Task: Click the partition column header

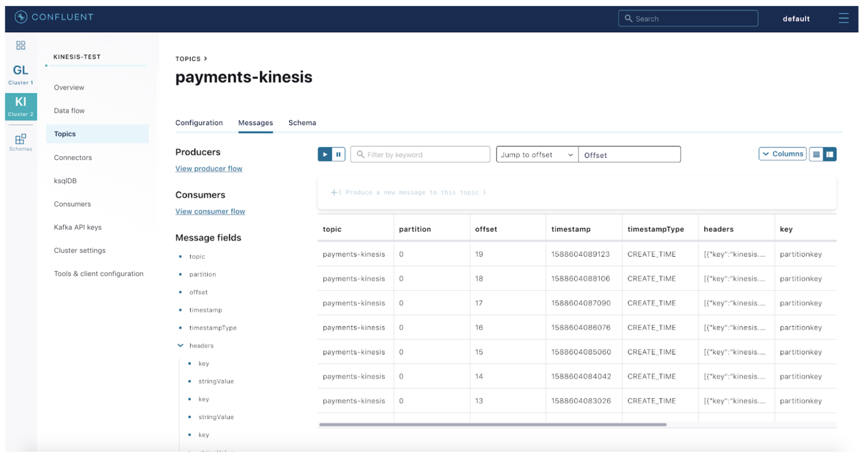Action: click(x=415, y=229)
